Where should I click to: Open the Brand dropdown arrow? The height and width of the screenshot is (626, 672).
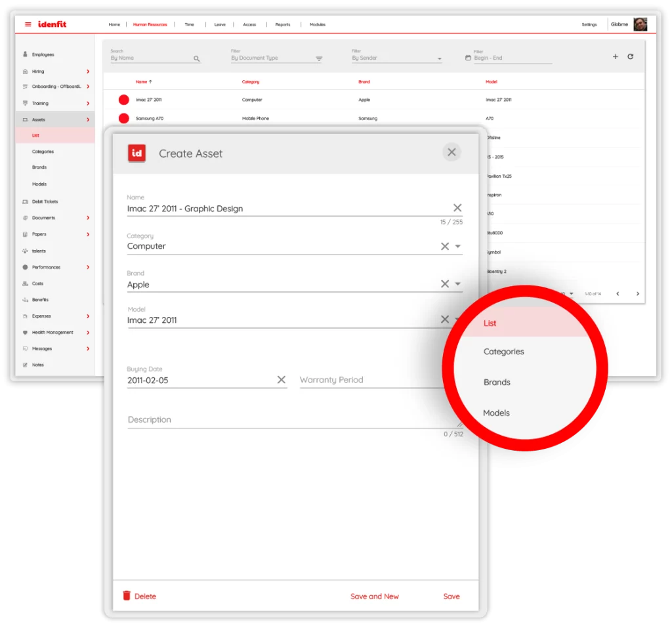click(x=458, y=285)
